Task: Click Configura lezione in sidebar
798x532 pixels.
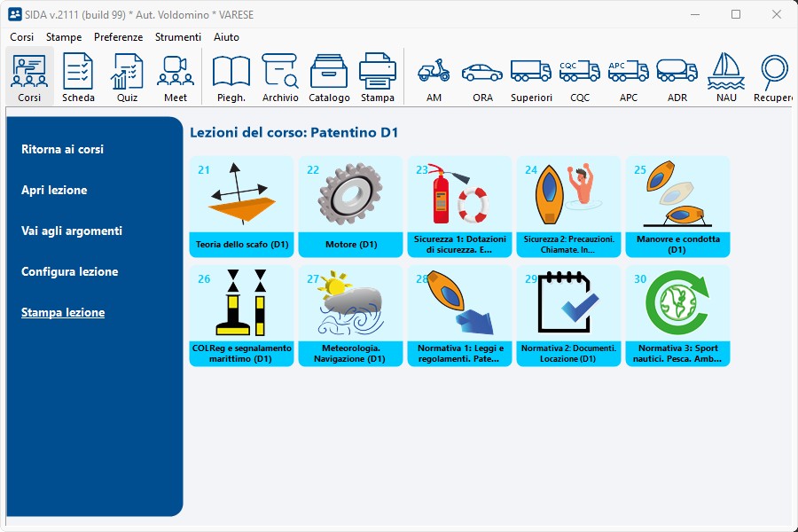Action: pos(69,271)
